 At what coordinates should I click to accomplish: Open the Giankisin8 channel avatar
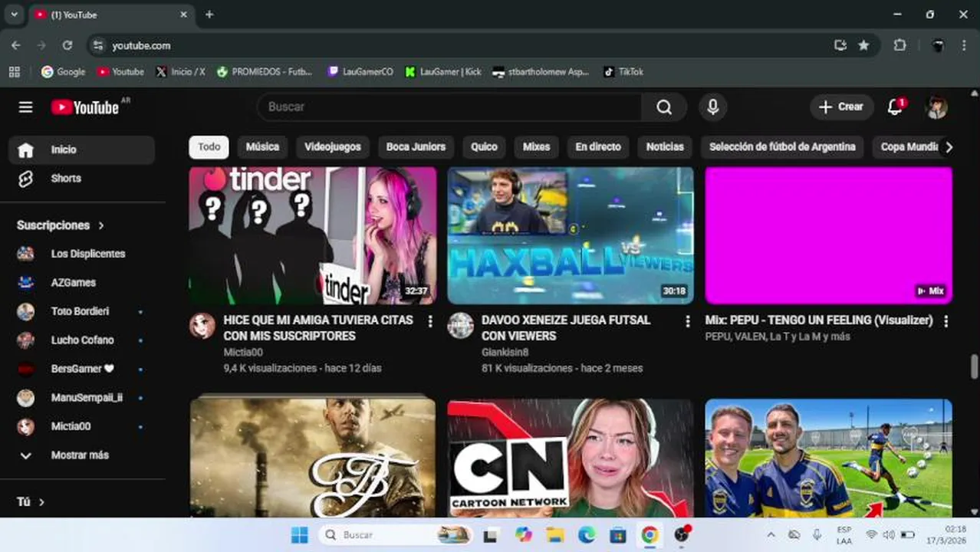tap(460, 325)
